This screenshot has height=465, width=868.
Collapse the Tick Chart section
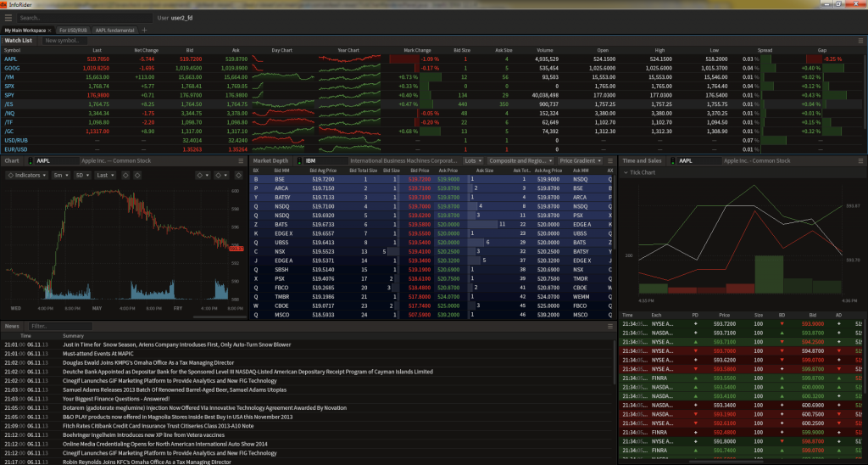[x=625, y=172]
